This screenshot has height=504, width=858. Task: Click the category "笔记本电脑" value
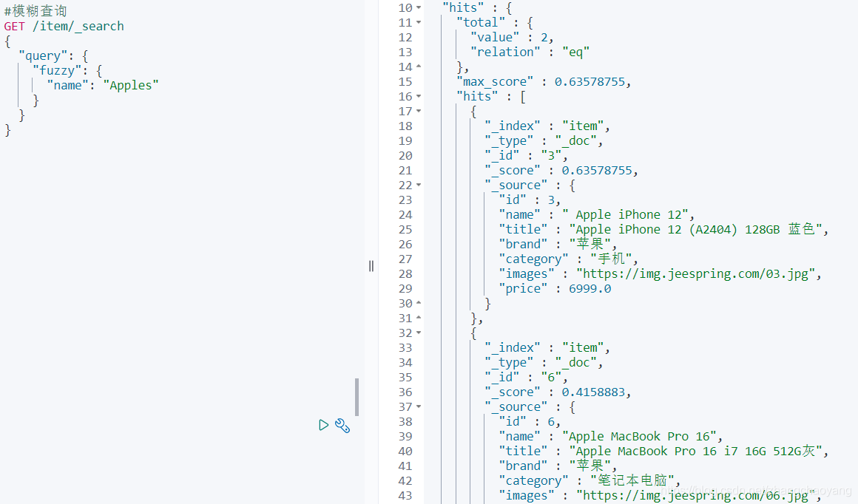(632, 481)
